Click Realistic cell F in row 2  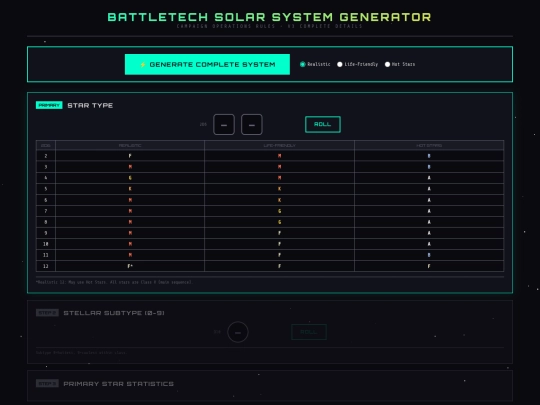pyautogui.click(x=130, y=156)
